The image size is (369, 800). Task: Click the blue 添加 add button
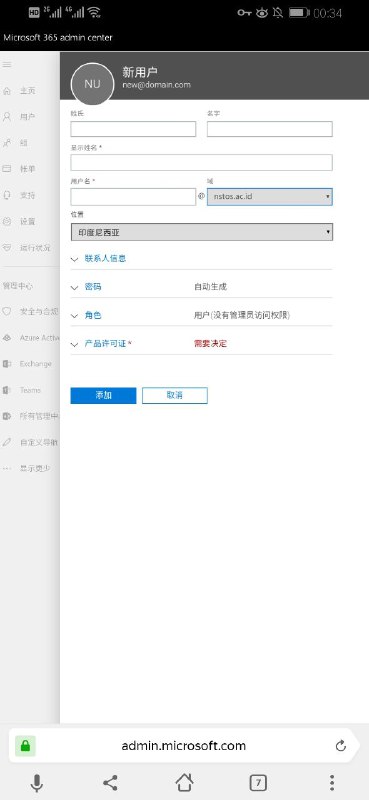[103, 395]
